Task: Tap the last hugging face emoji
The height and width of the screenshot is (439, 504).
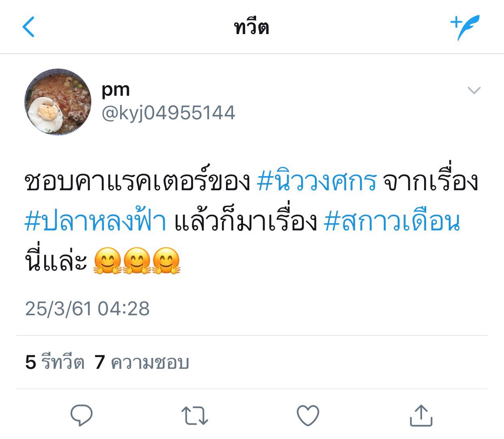Action: [166, 261]
